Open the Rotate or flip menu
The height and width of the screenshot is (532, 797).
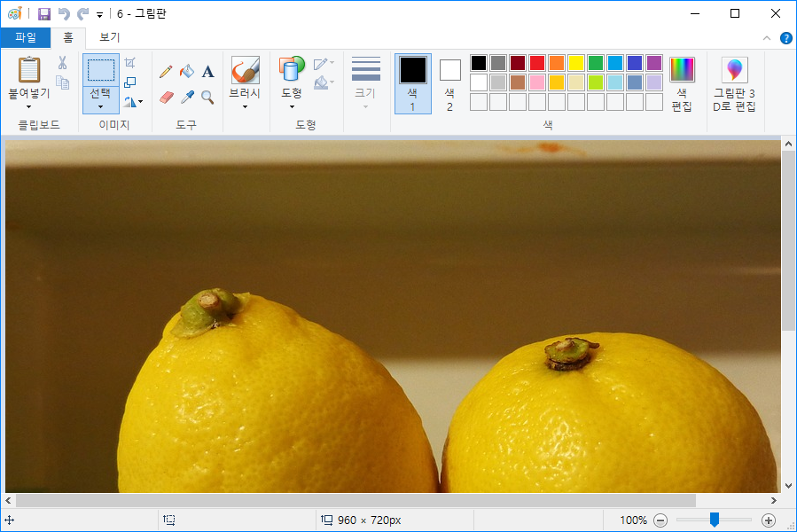coord(133,102)
